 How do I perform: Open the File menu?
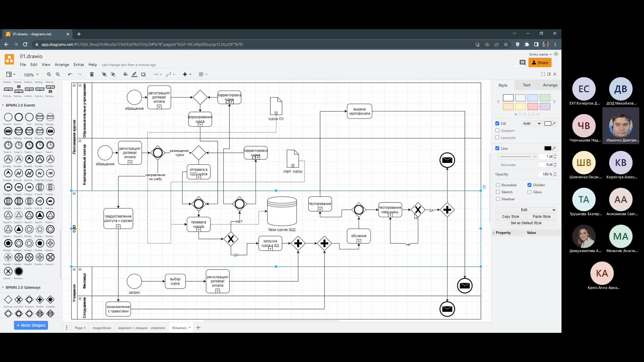pos(23,65)
